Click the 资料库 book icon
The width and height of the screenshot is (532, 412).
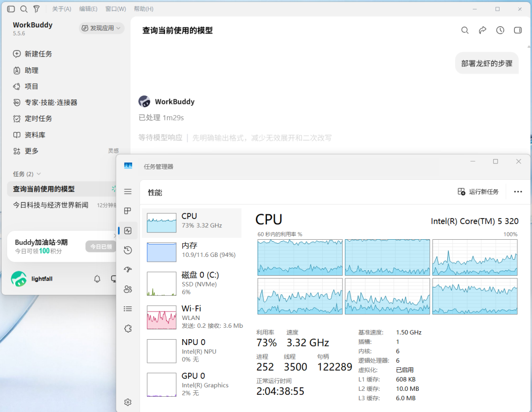(x=17, y=135)
